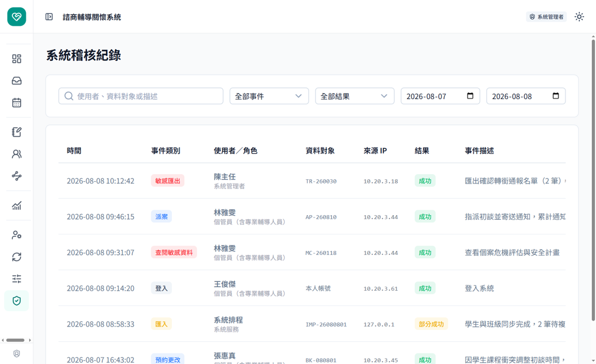Image resolution: width=596 pixels, height=364 pixels.
Task: Click the 登入 event tag
Action: click(161, 288)
